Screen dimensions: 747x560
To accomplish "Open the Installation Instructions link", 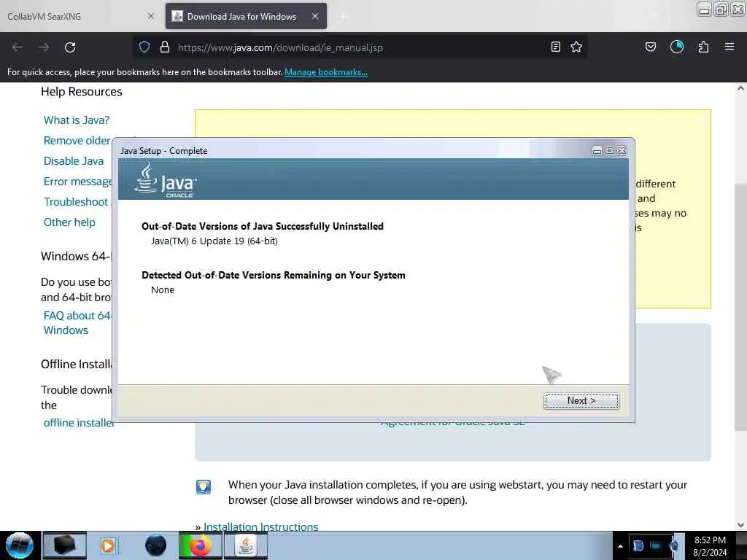I will coord(260,526).
